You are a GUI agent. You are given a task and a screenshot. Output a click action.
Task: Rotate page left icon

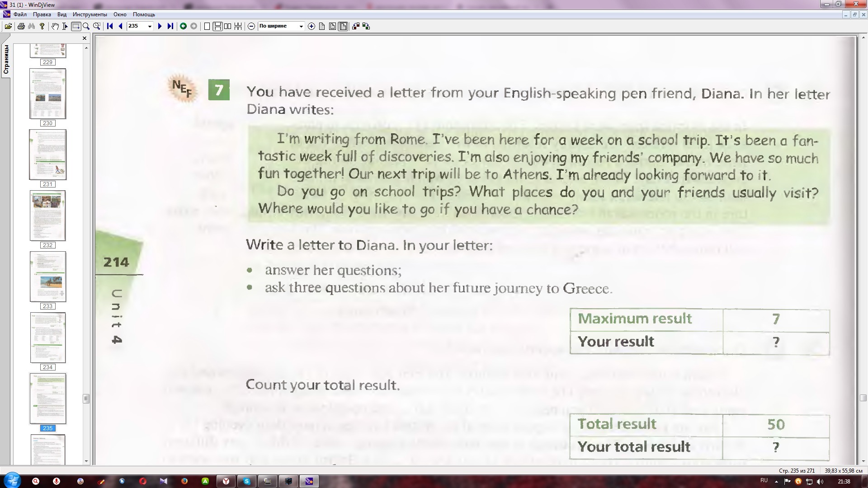(x=356, y=26)
